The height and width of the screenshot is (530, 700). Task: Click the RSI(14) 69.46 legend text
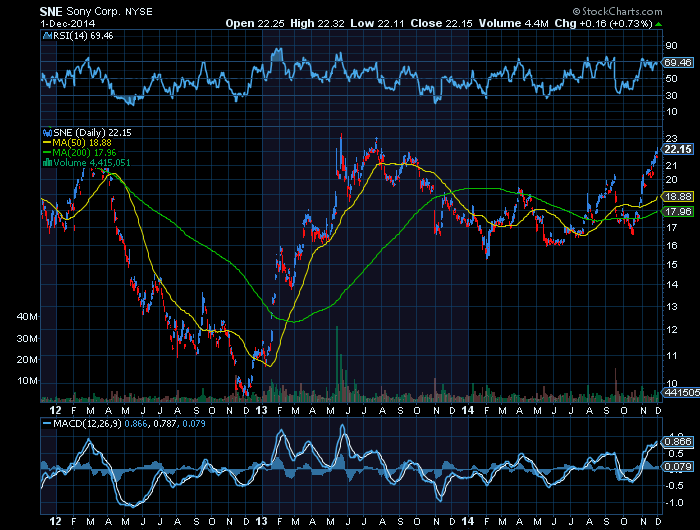click(x=83, y=36)
